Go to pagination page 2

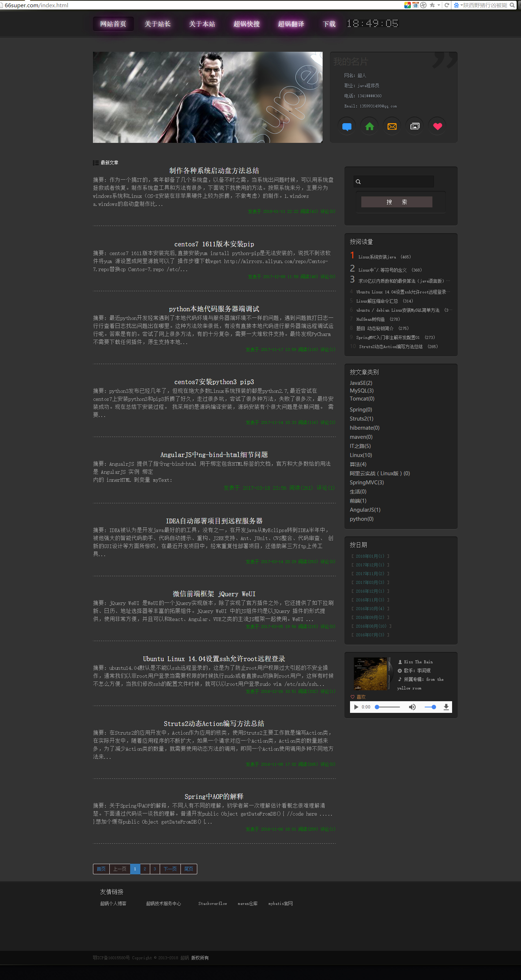(x=145, y=869)
